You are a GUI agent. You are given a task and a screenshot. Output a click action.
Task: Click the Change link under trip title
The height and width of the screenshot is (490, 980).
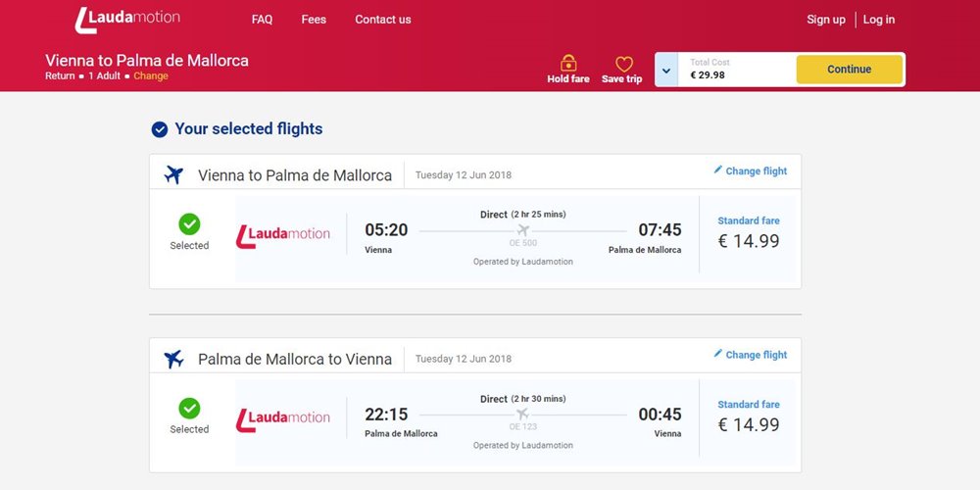(151, 76)
